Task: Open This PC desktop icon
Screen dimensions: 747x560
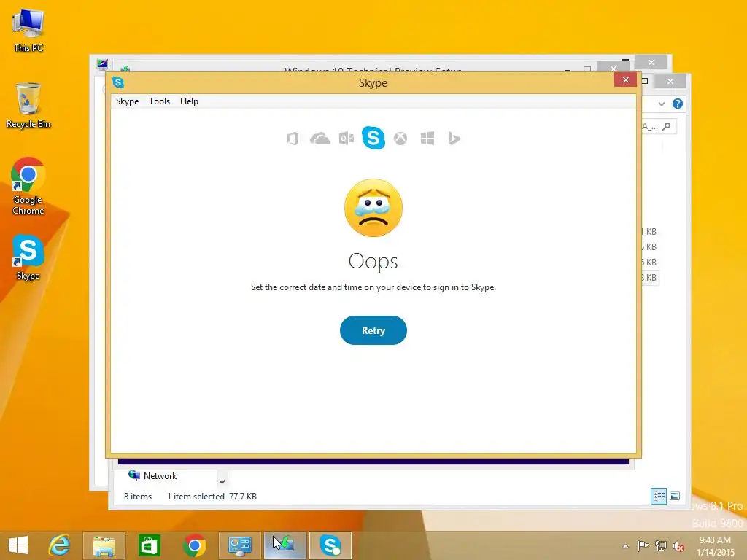Action: [28, 31]
